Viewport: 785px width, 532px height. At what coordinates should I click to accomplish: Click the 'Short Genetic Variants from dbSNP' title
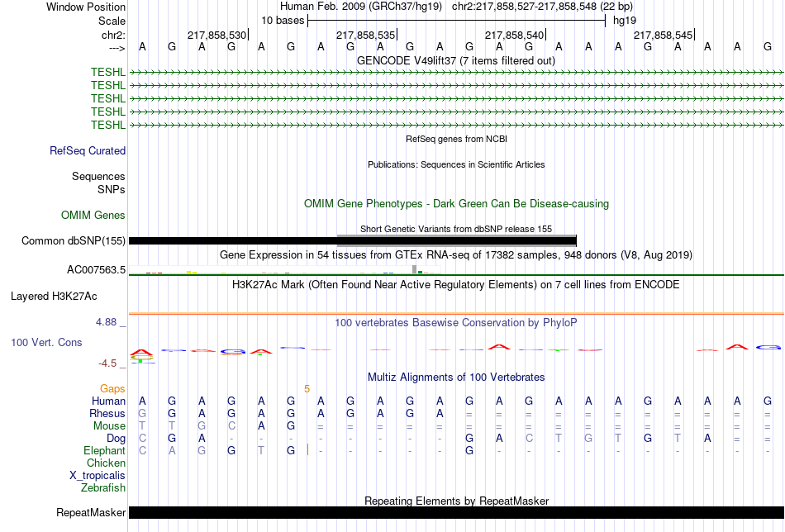pos(455,229)
